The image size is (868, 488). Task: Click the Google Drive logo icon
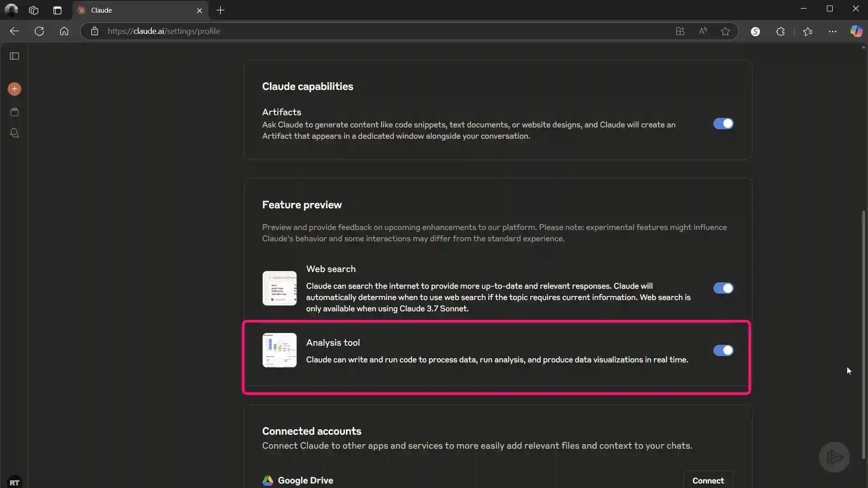tap(268, 480)
